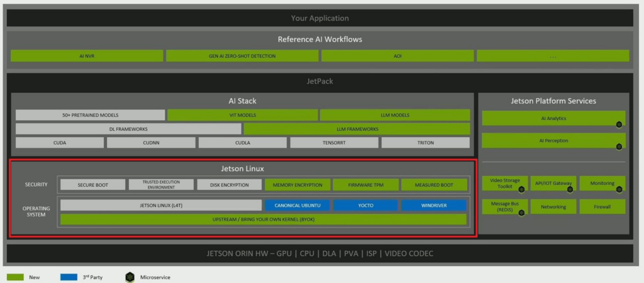Screen dimensions: 644x283
Task: Select the AI Perception service box
Action: (x=553, y=140)
